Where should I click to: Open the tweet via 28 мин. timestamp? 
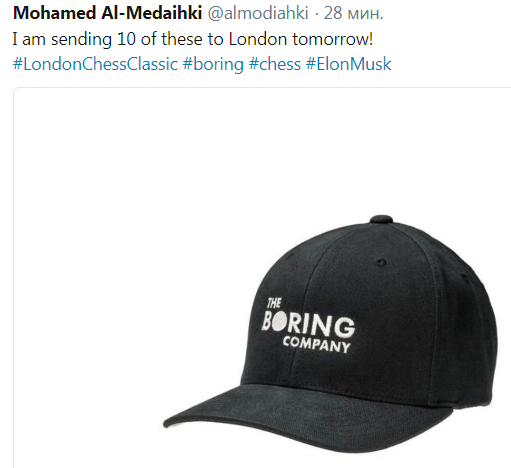(353, 13)
